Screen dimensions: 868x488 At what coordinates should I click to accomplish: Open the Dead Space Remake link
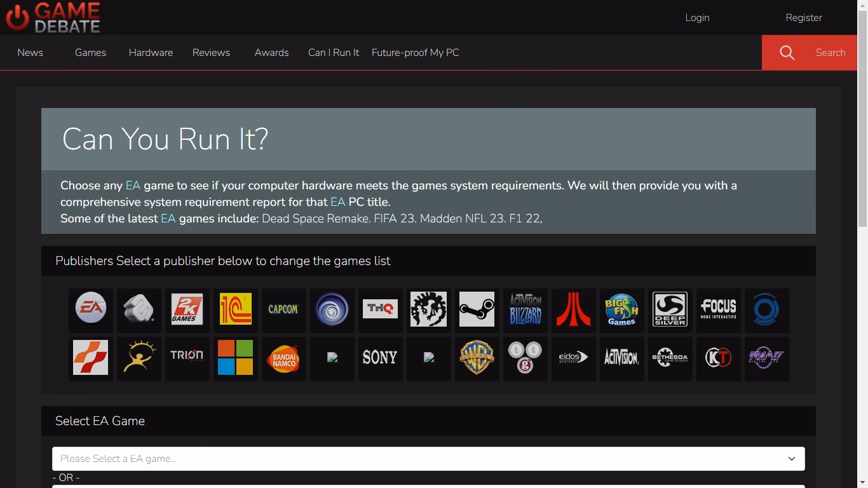[x=316, y=219]
